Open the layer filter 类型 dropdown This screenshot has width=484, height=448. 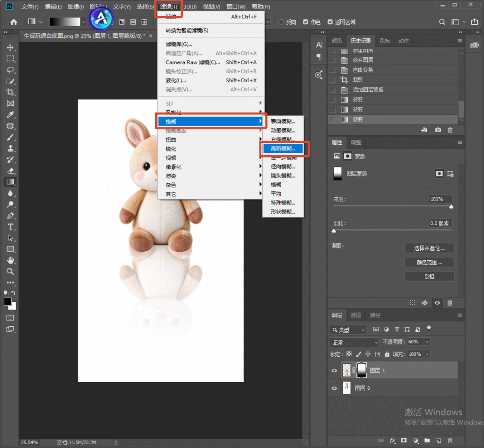[347, 330]
